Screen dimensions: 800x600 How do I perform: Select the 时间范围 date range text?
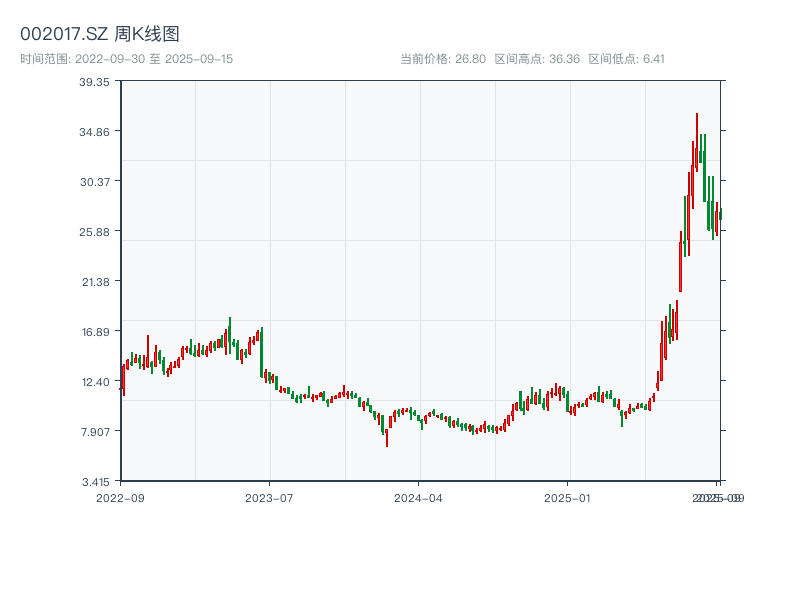click(x=127, y=59)
